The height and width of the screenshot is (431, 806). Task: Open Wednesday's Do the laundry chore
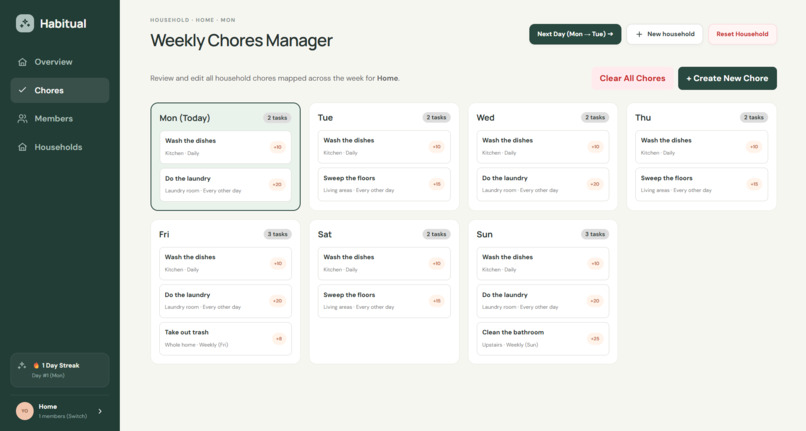click(543, 184)
